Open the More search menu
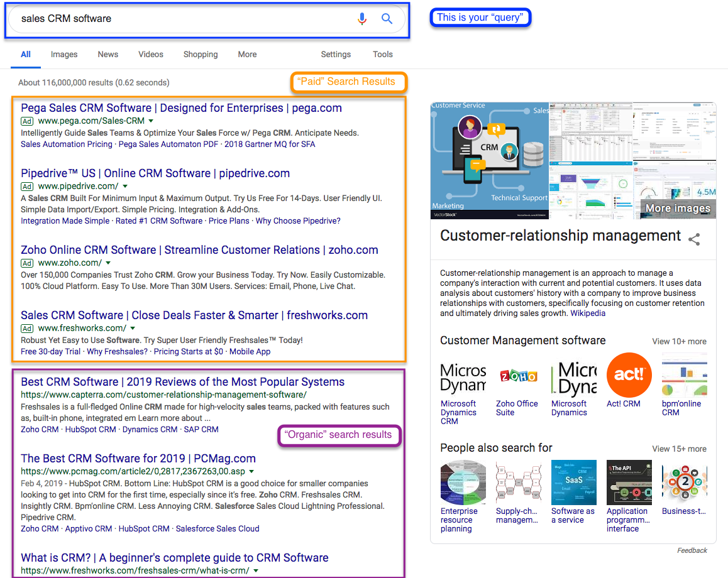This screenshot has height=578, width=728. [x=248, y=54]
